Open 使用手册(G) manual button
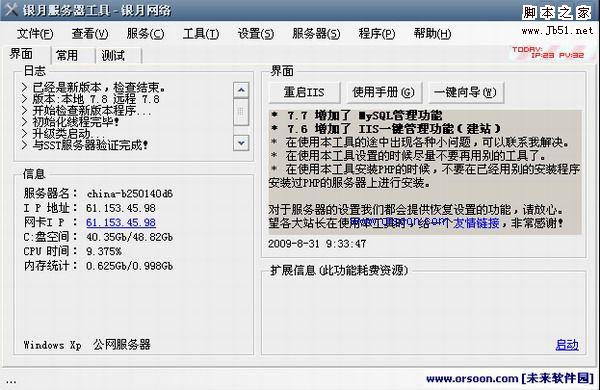The image size is (600, 390). pyautogui.click(x=384, y=92)
